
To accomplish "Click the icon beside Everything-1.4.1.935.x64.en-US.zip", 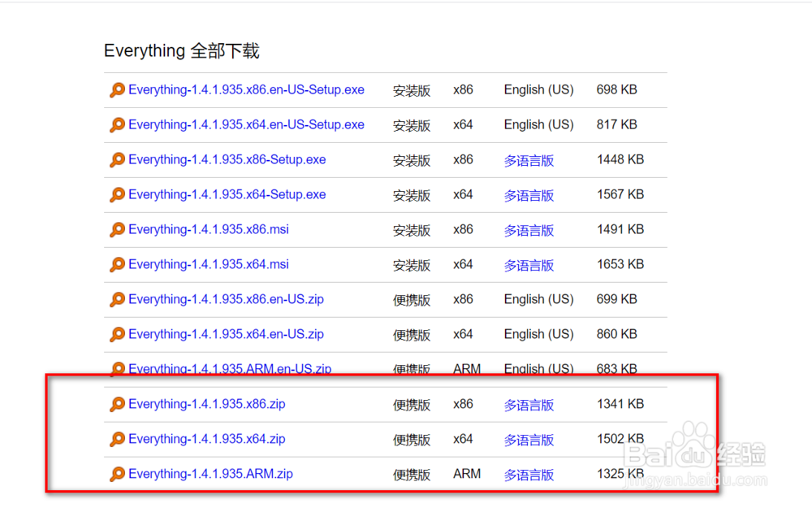I will point(117,334).
